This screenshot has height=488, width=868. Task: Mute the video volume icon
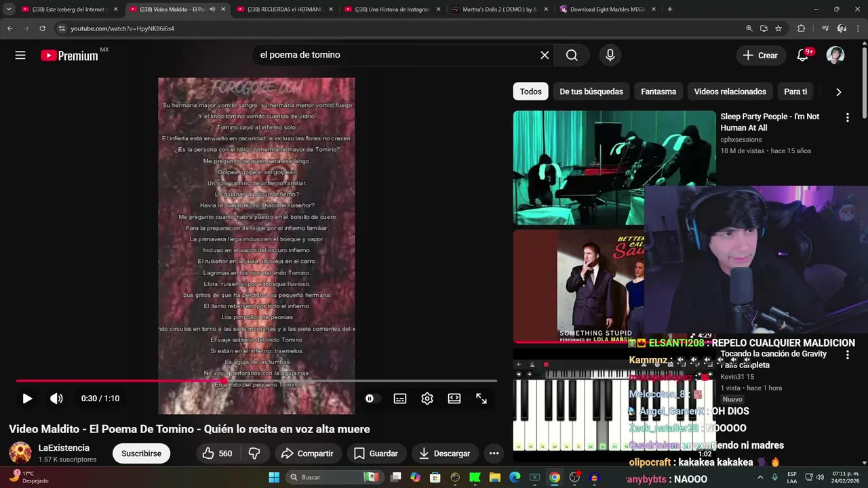point(57,399)
